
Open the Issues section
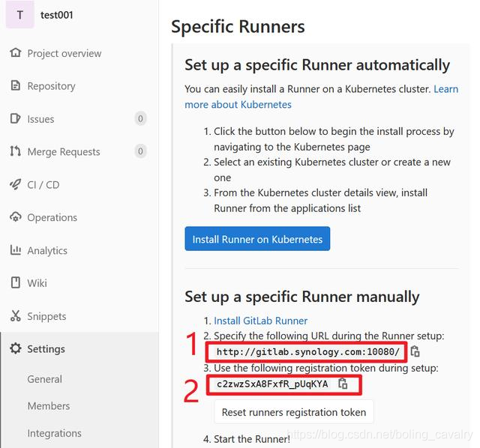click(40, 119)
